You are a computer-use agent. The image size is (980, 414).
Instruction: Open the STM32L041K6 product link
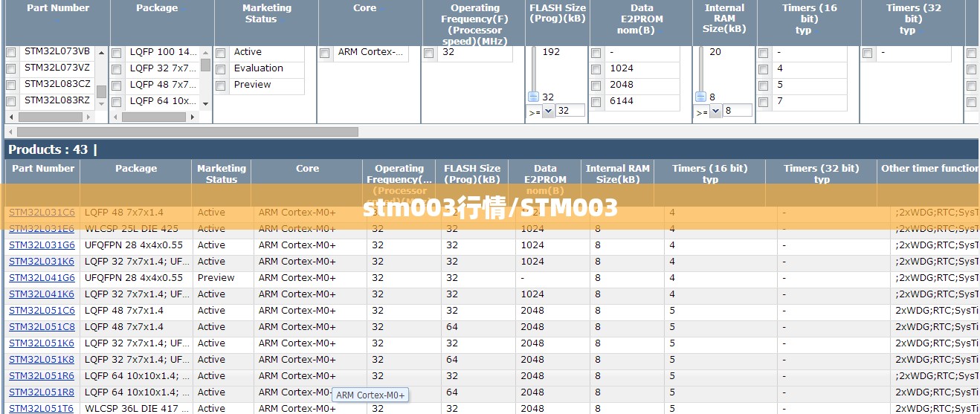tap(42, 294)
